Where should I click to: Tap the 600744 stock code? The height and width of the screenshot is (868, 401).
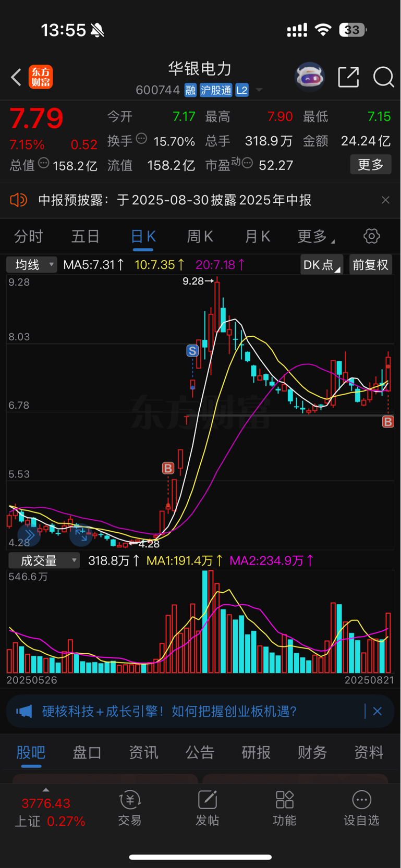point(157,90)
